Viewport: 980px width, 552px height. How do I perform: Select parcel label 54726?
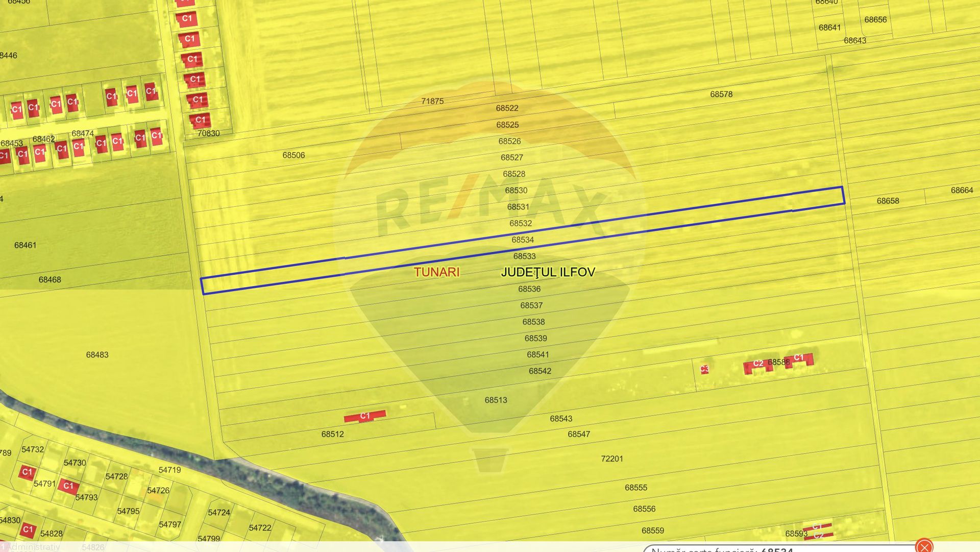tap(158, 490)
